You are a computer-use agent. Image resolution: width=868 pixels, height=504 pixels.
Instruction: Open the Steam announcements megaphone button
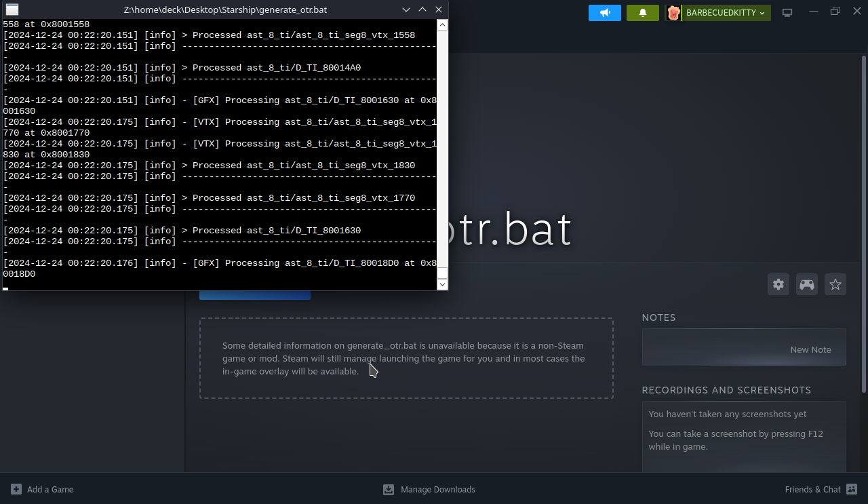604,13
